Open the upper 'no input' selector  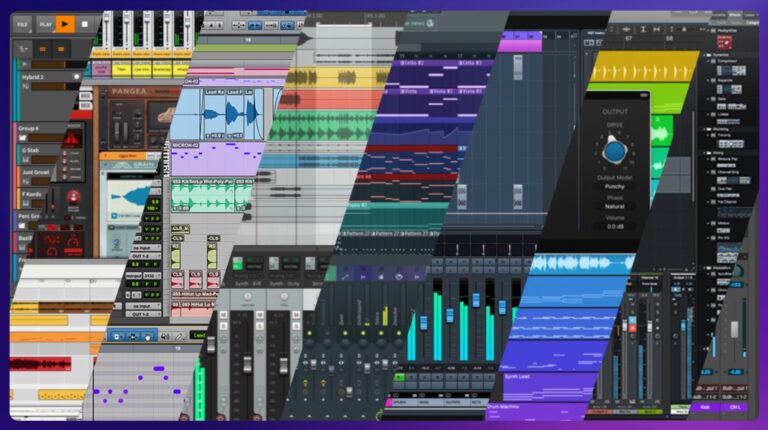(143, 247)
